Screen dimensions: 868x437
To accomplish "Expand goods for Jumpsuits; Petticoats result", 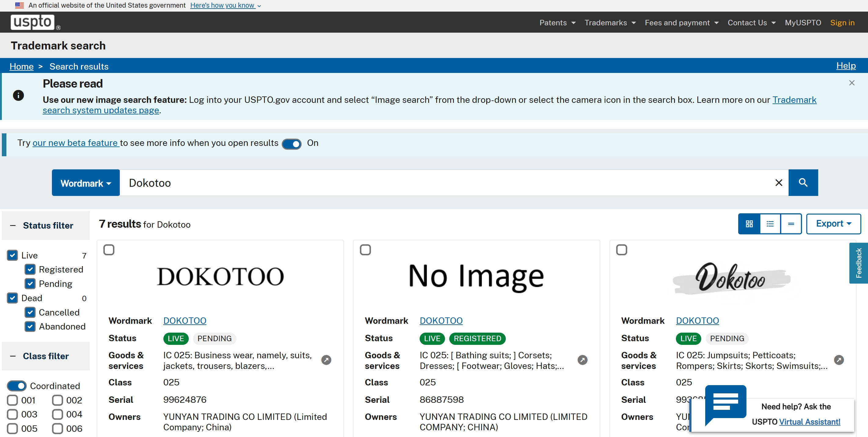I will click(839, 360).
